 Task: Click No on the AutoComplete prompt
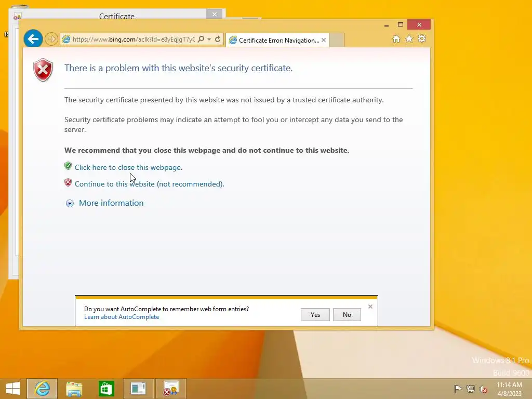click(x=347, y=314)
